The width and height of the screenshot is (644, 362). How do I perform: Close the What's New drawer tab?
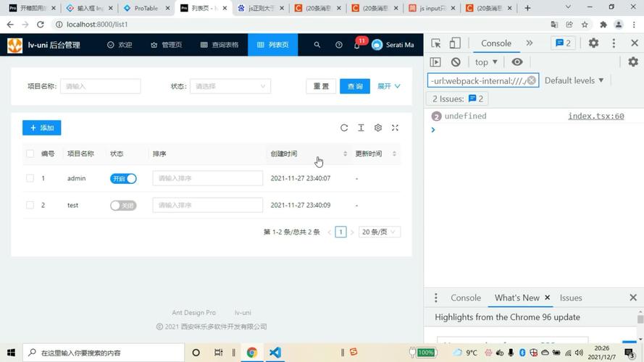[547, 298]
